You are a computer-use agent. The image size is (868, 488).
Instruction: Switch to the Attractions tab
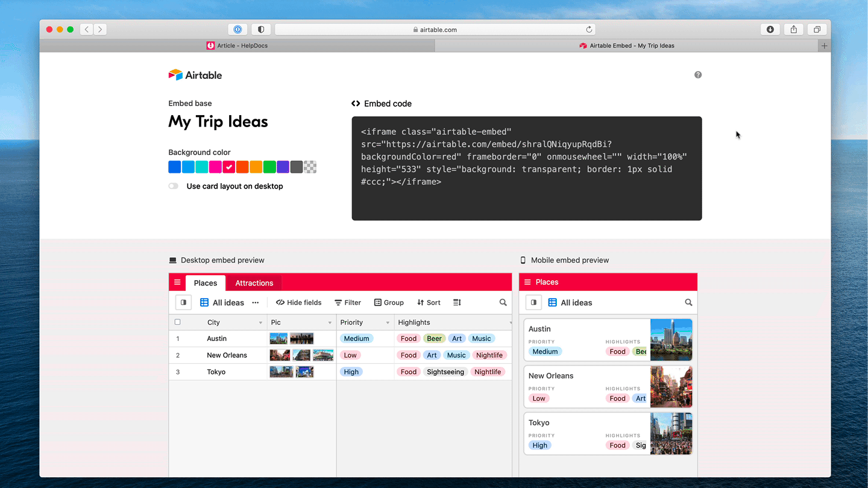tap(254, 283)
